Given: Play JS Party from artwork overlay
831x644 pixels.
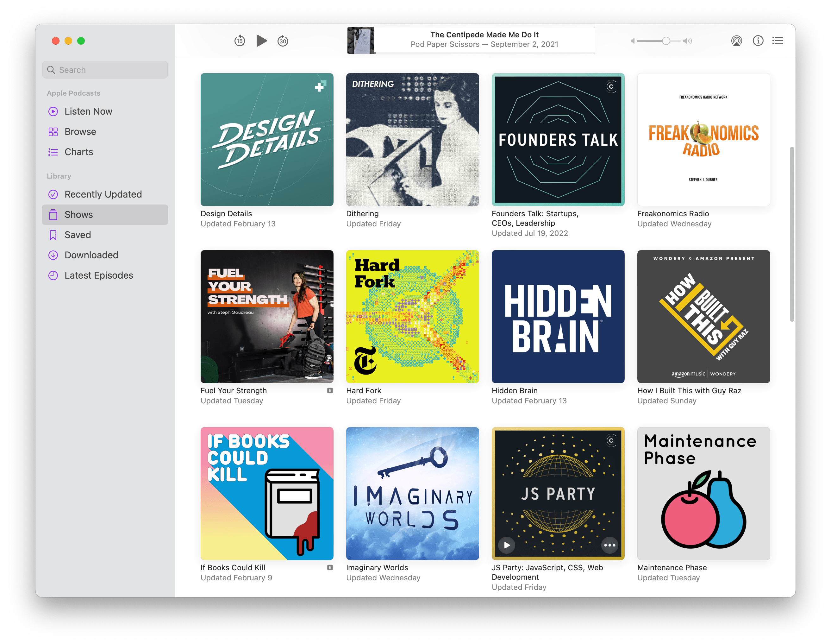Looking at the screenshot, I should click(x=506, y=545).
